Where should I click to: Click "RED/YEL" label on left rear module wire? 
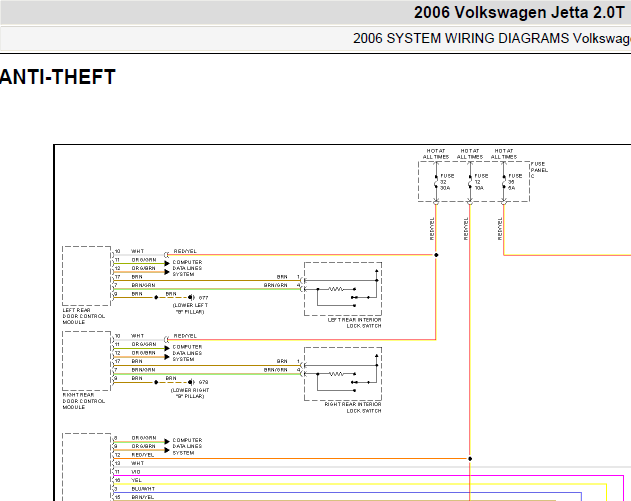point(185,251)
